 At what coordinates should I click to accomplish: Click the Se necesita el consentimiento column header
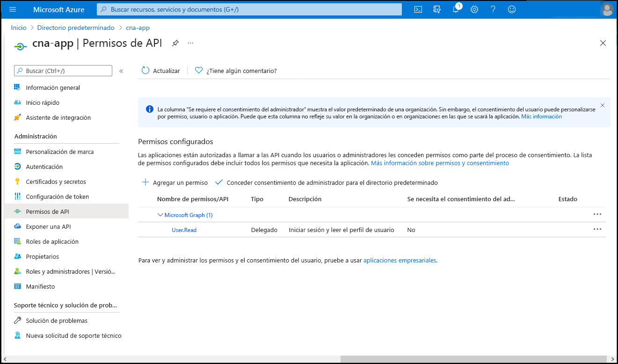[461, 199]
